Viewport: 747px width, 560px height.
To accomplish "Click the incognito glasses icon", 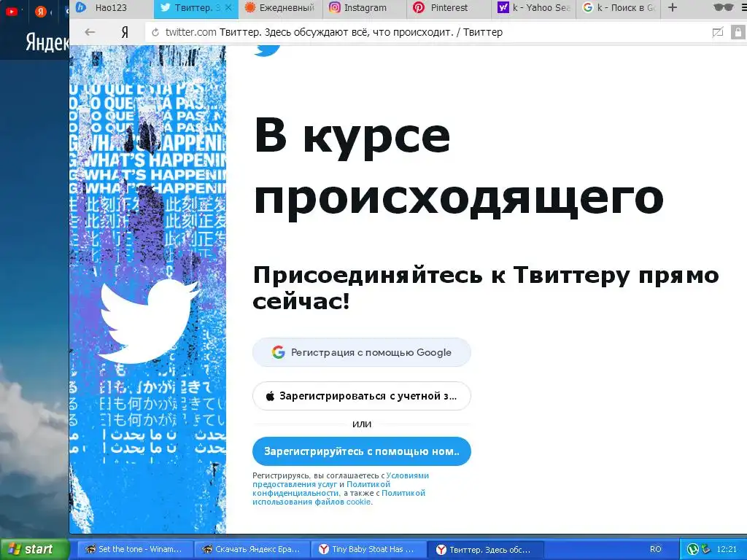I will tap(723, 7).
